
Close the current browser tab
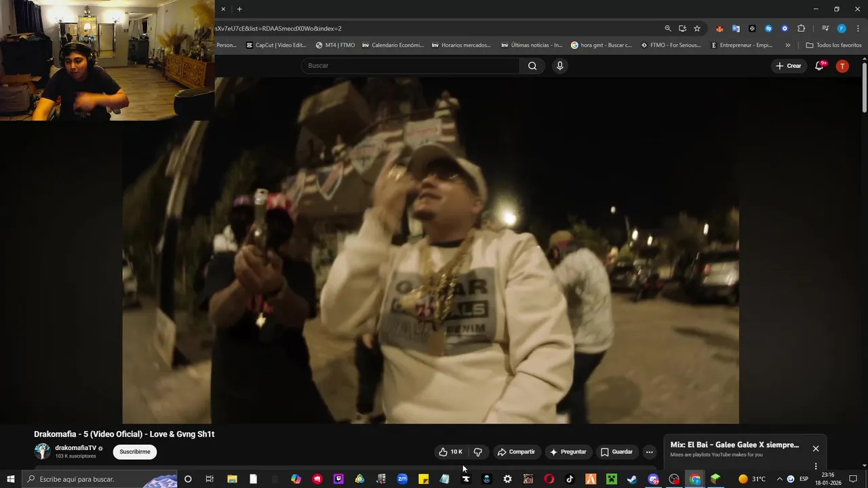[x=223, y=9]
